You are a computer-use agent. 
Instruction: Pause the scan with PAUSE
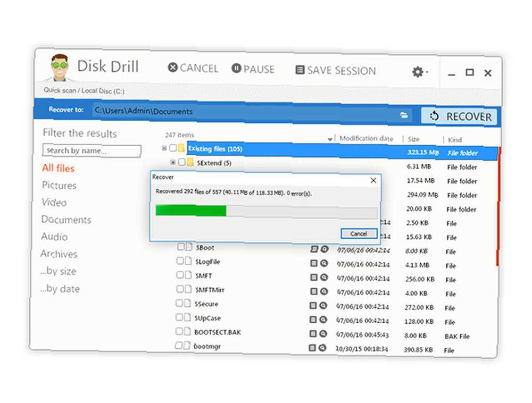click(253, 69)
